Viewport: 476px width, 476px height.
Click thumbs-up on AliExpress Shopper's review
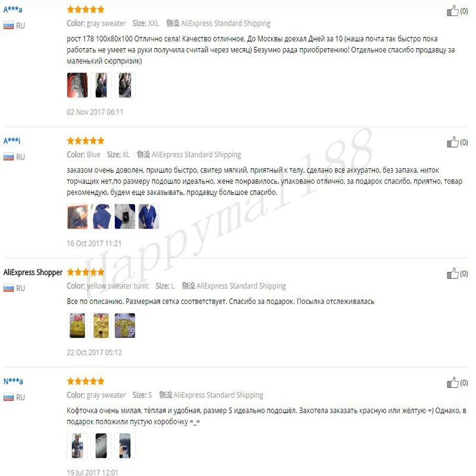point(452,273)
